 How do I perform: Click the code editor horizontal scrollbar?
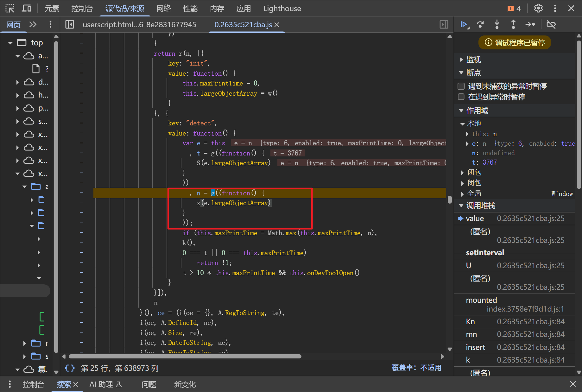click(185, 357)
